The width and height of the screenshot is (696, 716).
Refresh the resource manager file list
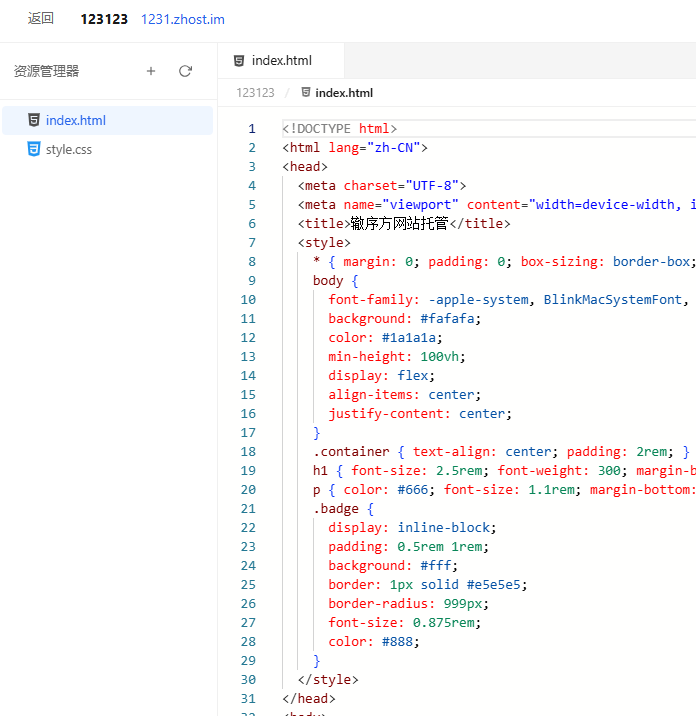(185, 71)
